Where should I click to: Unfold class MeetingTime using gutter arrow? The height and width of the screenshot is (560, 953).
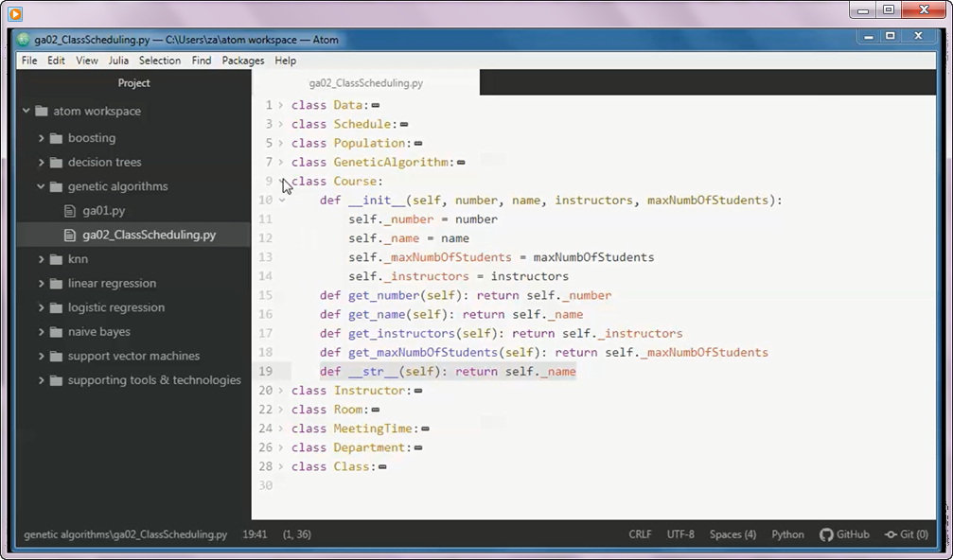click(281, 429)
